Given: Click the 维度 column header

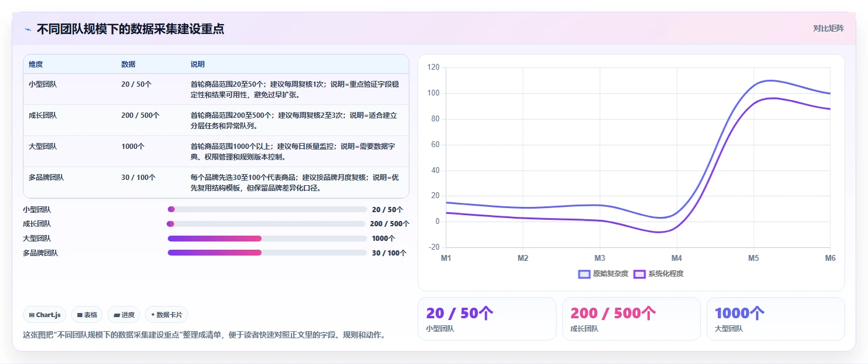Looking at the screenshot, I should coord(36,64).
